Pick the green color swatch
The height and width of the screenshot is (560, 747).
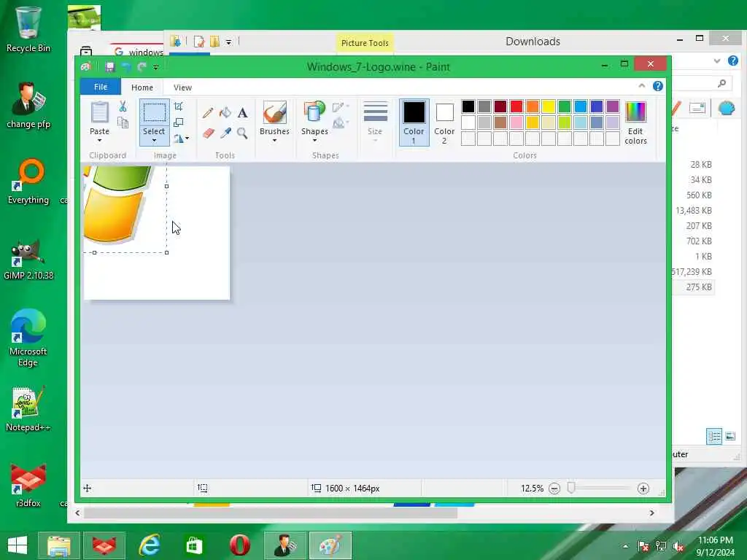coord(565,106)
